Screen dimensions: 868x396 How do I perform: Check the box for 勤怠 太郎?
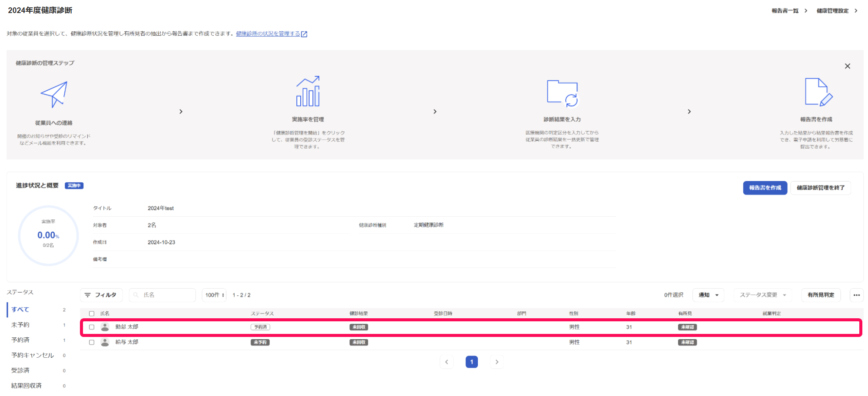92,327
